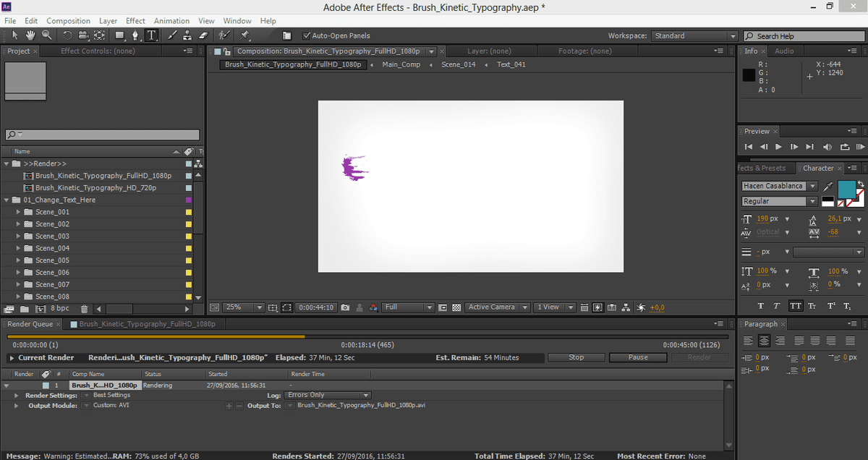The width and height of the screenshot is (868, 460).
Task: Pick the Pen tool in toolbar
Action: point(135,35)
